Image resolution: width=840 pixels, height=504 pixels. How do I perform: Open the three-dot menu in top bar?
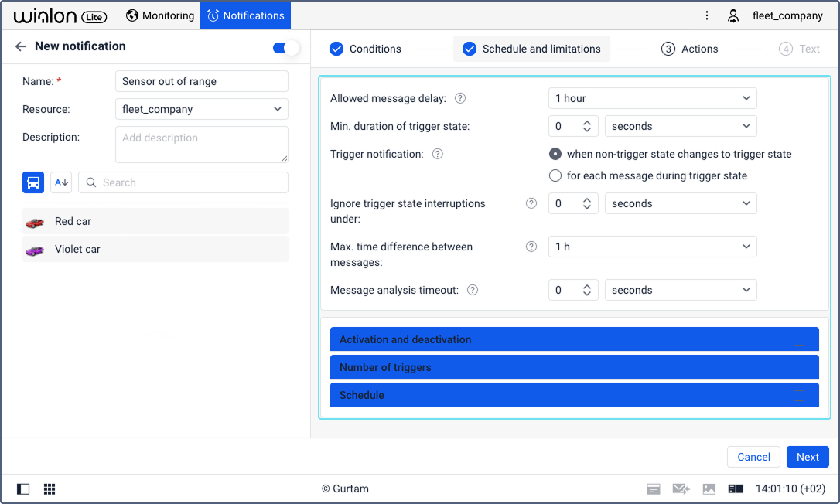click(x=706, y=15)
